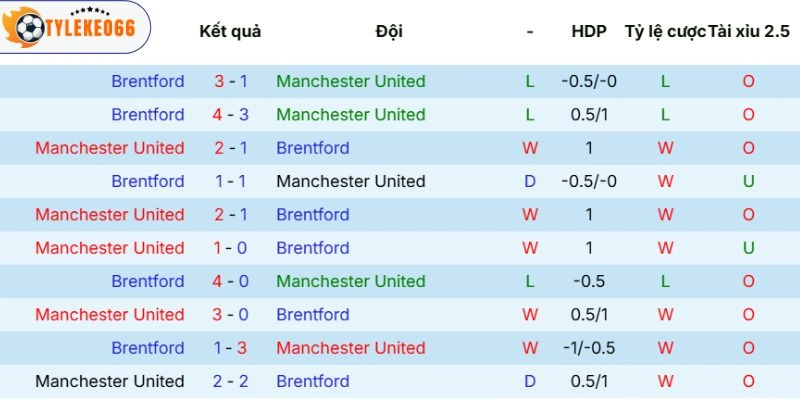Click the -1/-0.5 handicap value
800x400 pixels.
pyautogui.click(x=589, y=348)
